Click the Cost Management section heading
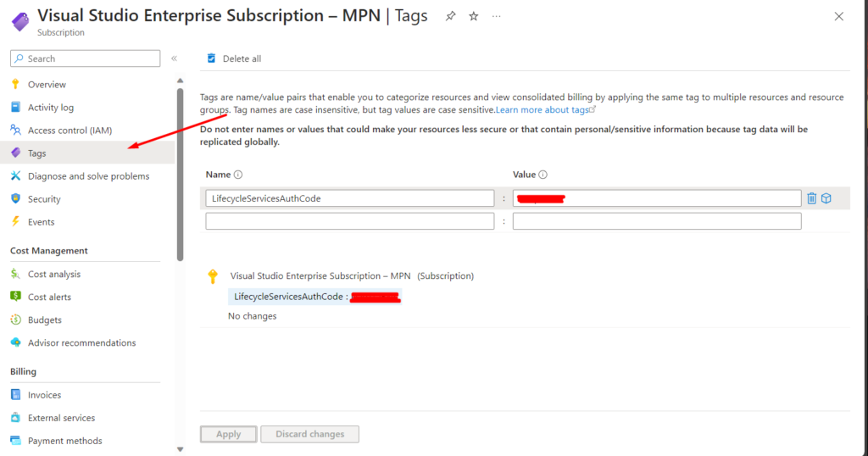 48,251
